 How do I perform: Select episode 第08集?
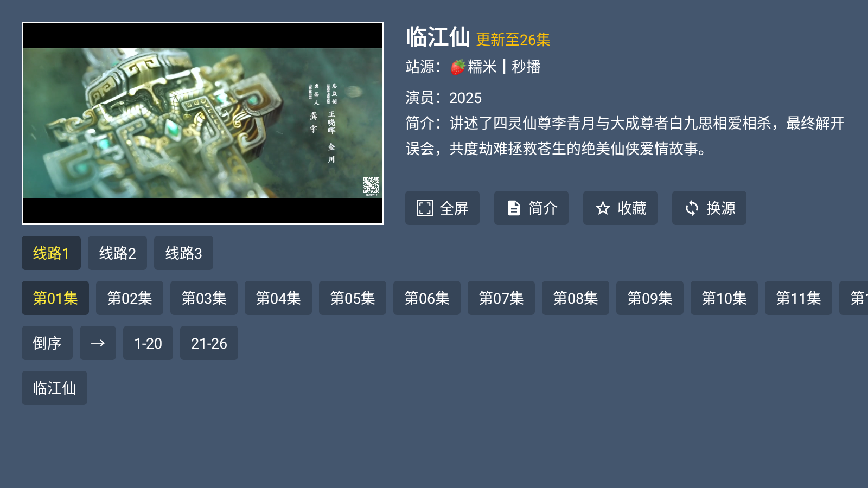click(576, 298)
